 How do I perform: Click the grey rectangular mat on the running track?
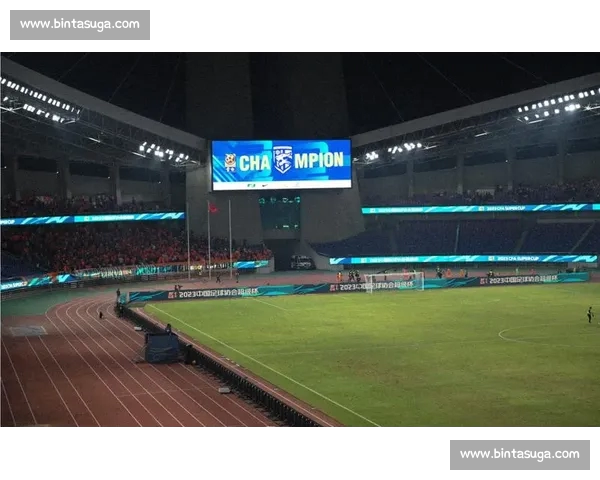(28, 331)
